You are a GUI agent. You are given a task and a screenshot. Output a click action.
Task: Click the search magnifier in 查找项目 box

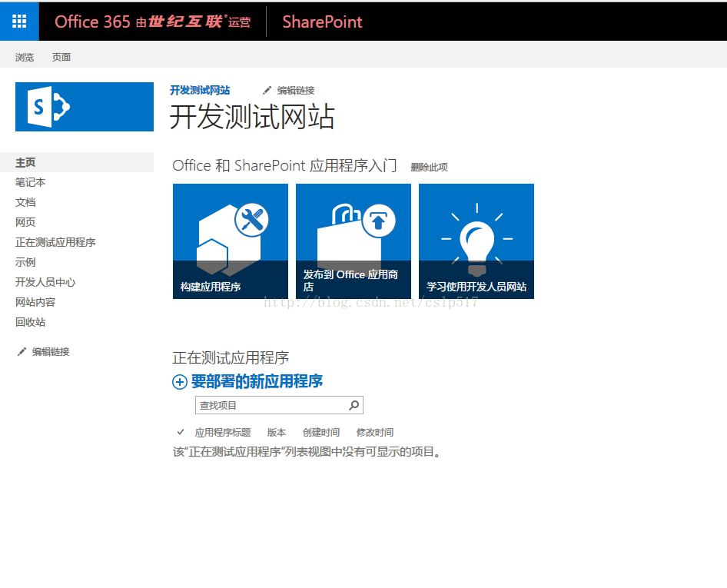click(x=354, y=405)
